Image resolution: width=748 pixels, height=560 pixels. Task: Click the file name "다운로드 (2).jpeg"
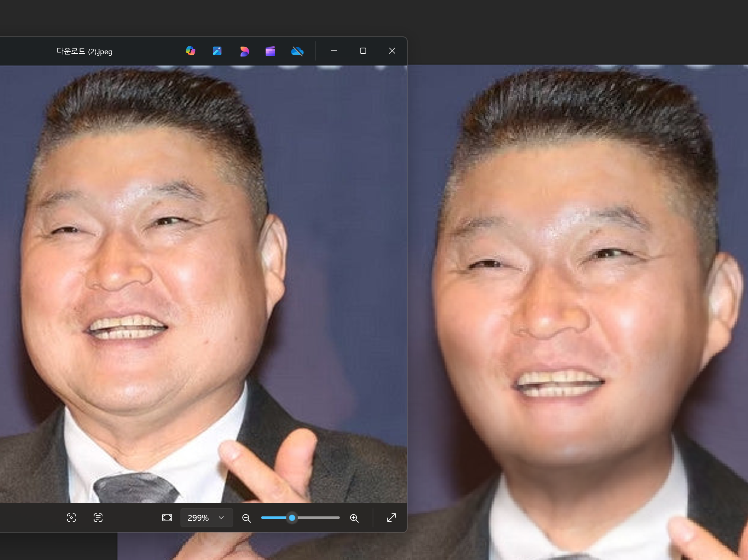tap(84, 51)
